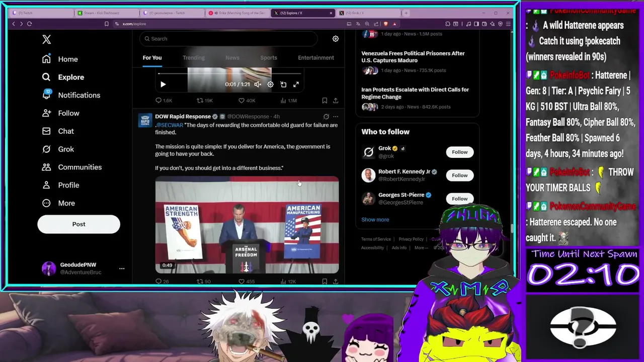
Task: Expand the video to fullscreen
Action: pos(296,84)
